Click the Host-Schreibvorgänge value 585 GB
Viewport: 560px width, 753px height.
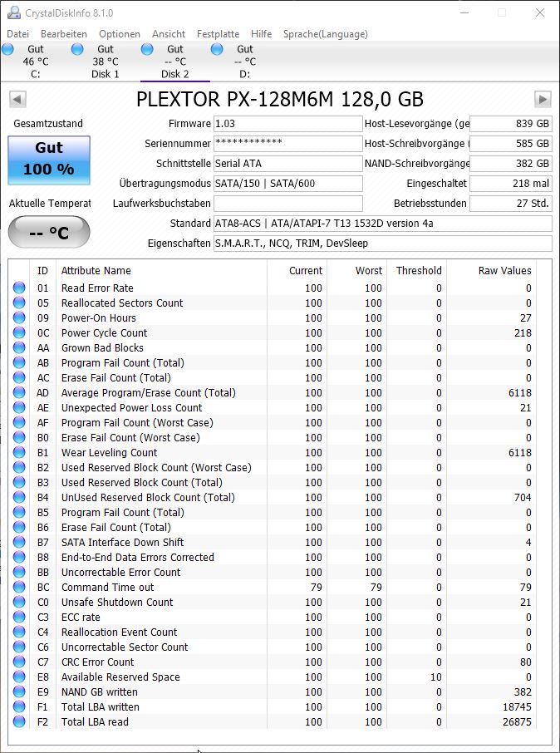click(510, 143)
